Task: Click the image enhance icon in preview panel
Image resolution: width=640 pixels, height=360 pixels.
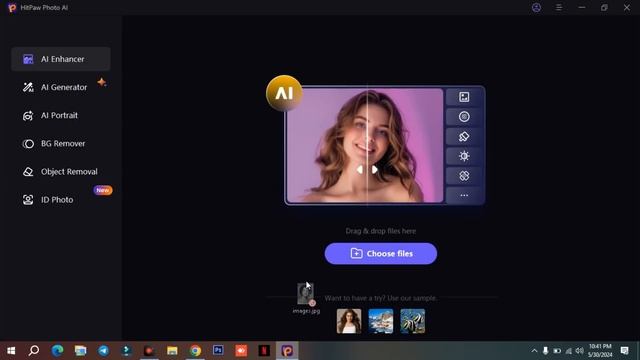Action: (464, 97)
